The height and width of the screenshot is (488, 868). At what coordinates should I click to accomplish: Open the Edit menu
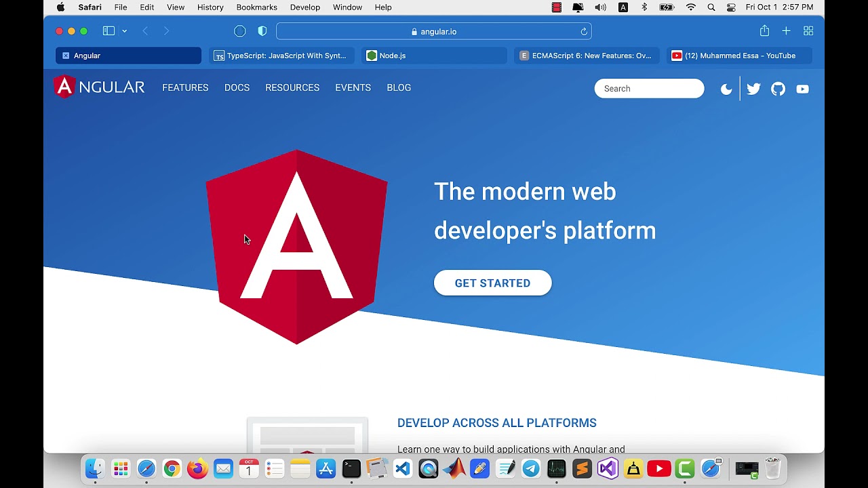pyautogui.click(x=147, y=7)
